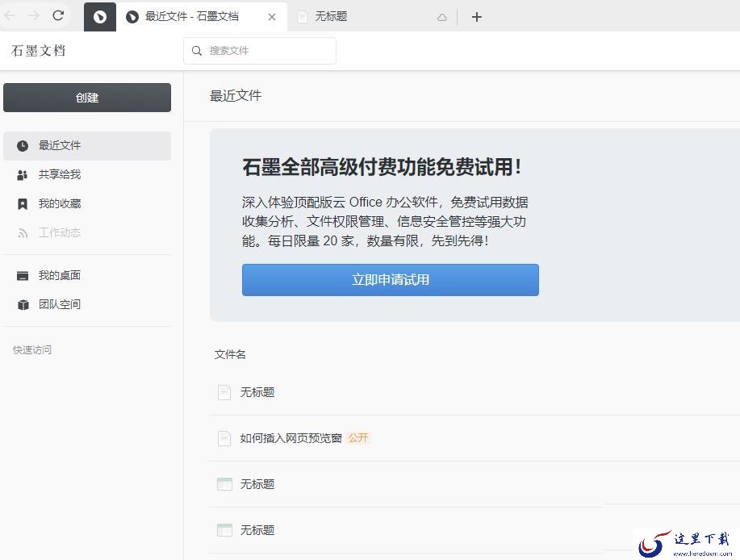This screenshot has width=740, height=560.
Task: Focus the 搜索文件 search field
Action: [x=260, y=51]
